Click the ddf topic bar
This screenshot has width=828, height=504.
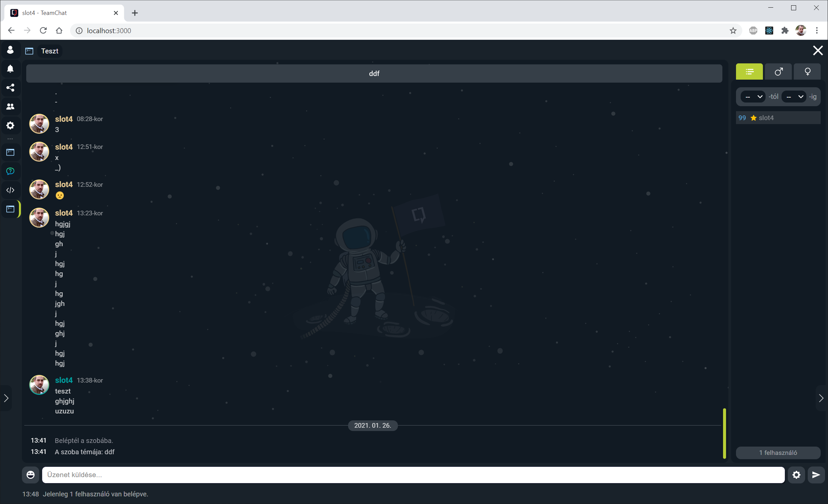pyautogui.click(x=374, y=74)
